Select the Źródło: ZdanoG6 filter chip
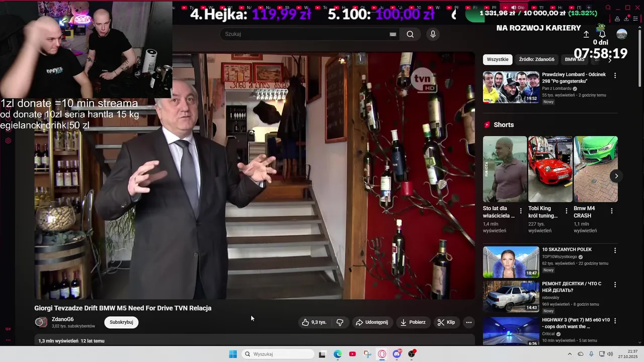The image size is (644, 362). [x=537, y=59]
